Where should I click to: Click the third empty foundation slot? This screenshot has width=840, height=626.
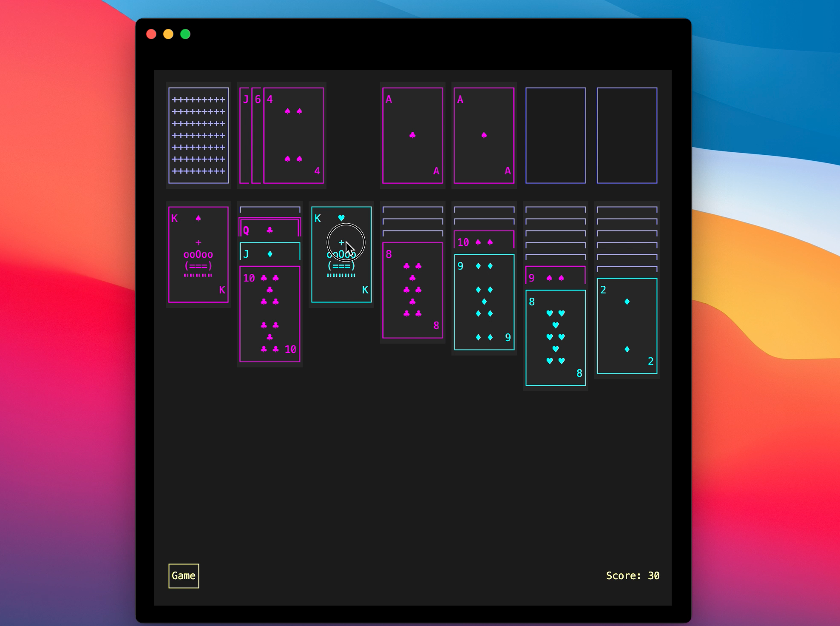[x=555, y=135]
